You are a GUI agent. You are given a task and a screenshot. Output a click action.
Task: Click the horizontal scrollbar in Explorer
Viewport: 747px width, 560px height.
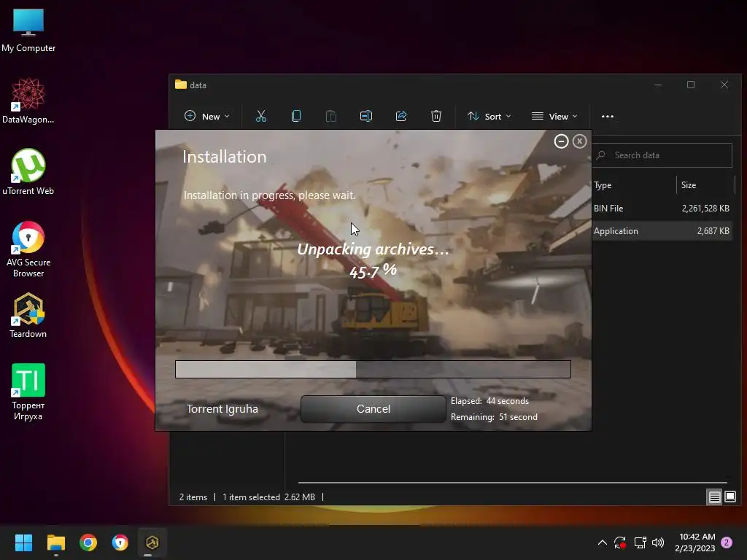point(513,483)
